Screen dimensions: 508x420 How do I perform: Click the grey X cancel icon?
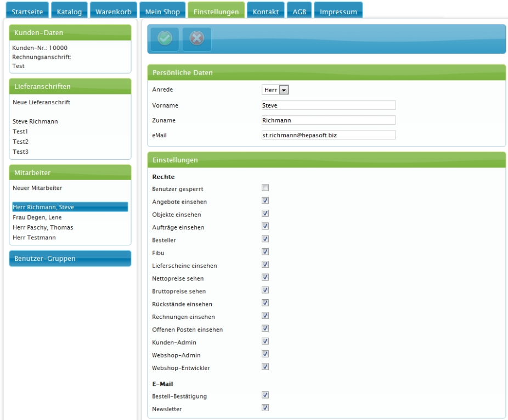click(196, 38)
